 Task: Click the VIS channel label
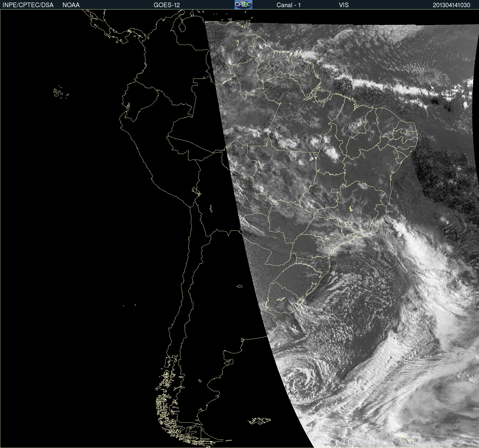point(344,5)
